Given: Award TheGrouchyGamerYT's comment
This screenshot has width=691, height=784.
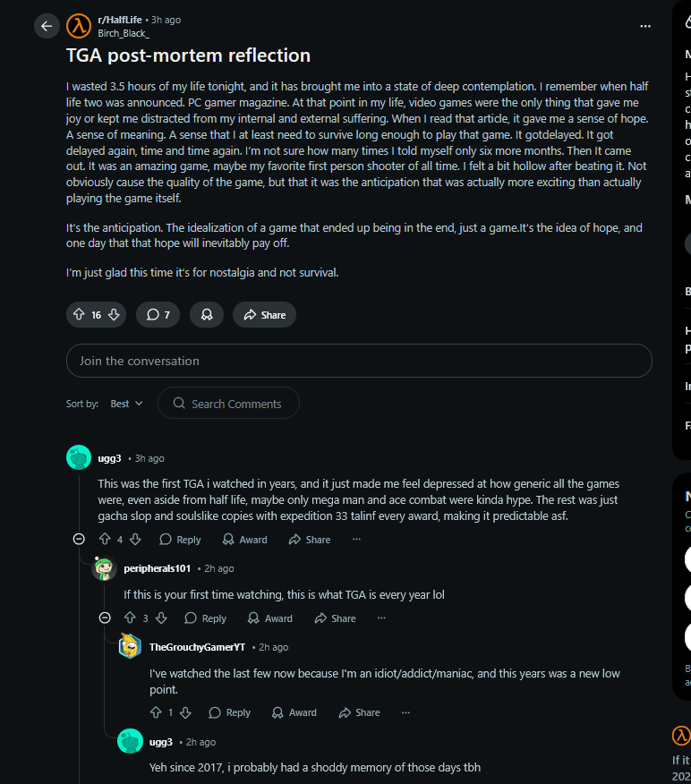Looking at the screenshot, I should pyautogui.click(x=294, y=712).
